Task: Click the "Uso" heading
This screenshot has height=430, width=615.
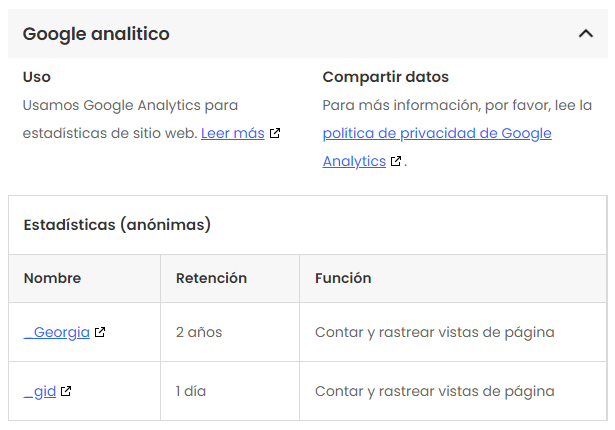Action: coord(37,77)
